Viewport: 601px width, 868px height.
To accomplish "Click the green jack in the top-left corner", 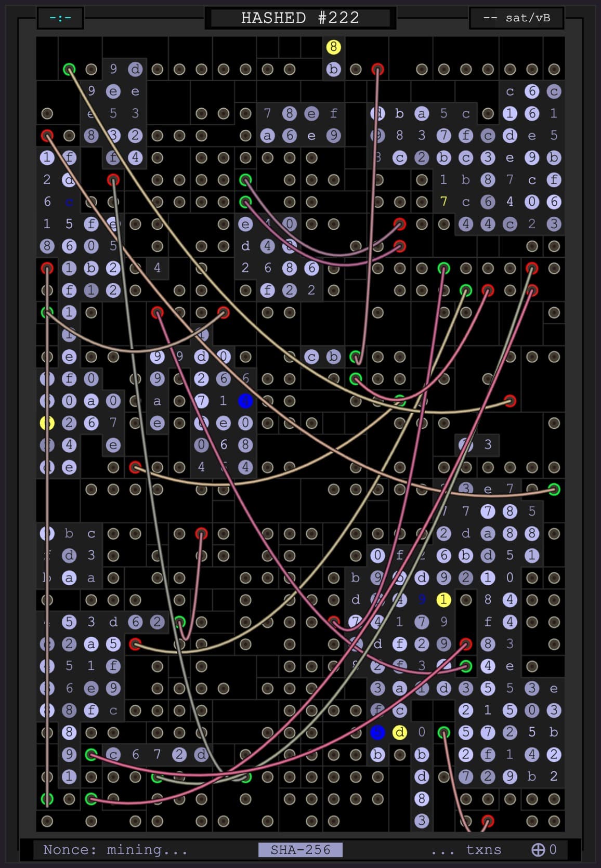I will tap(69, 69).
